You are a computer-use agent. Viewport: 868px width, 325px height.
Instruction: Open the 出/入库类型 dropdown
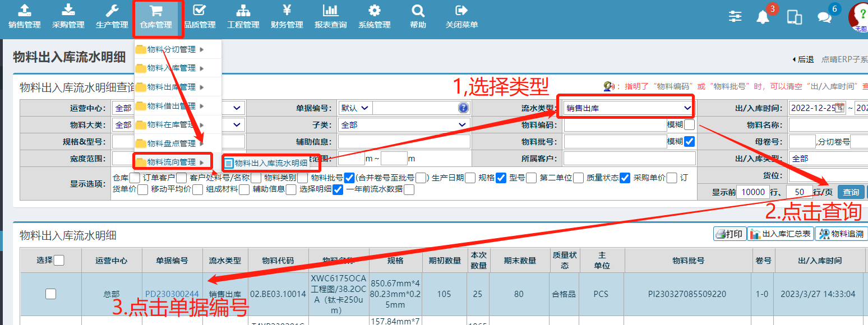[827, 159]
